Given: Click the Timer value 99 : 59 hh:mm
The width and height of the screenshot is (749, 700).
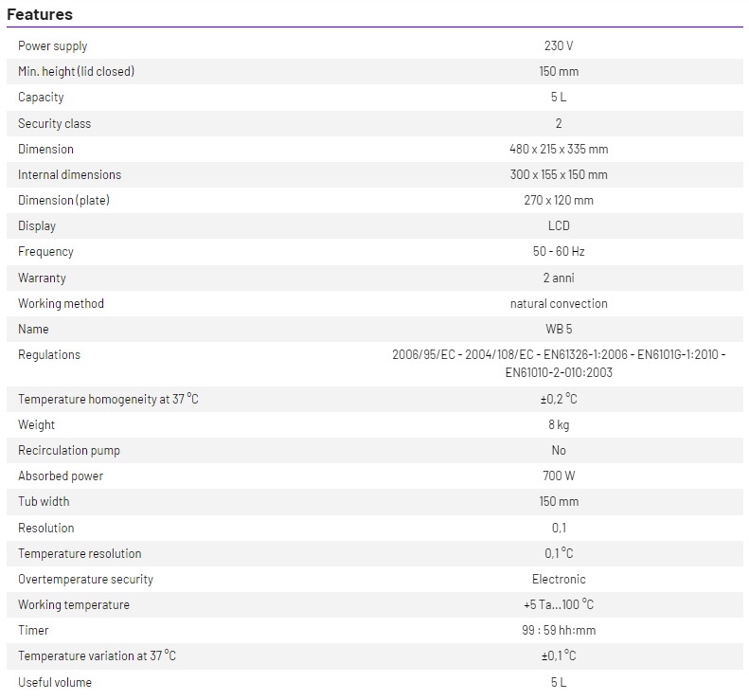Looking at the screenshot, I should tap(559, 631).
